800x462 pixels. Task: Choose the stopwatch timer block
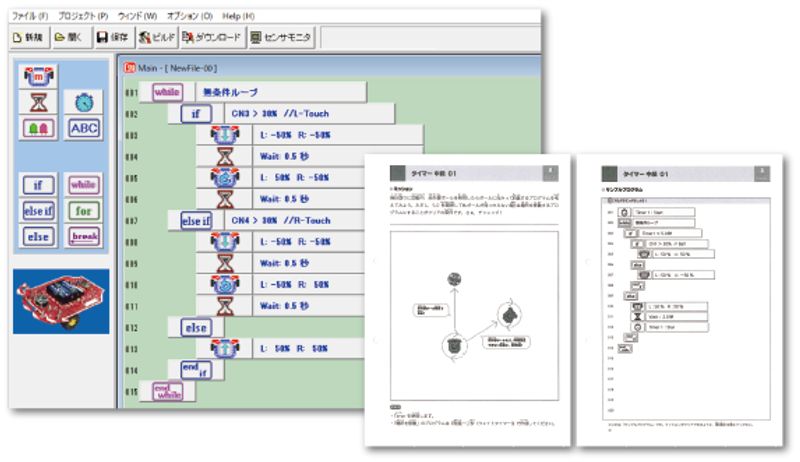coord(84,102)
